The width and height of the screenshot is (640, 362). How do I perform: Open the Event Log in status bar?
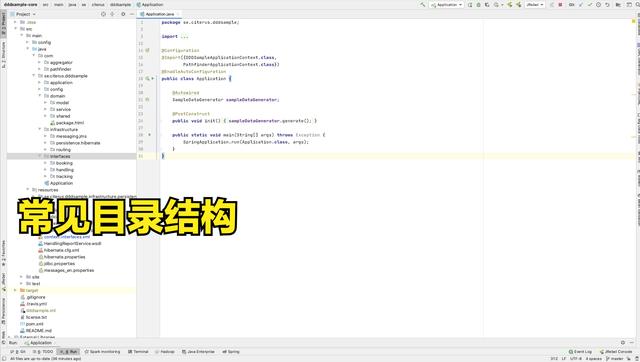(x=580, y=351)
